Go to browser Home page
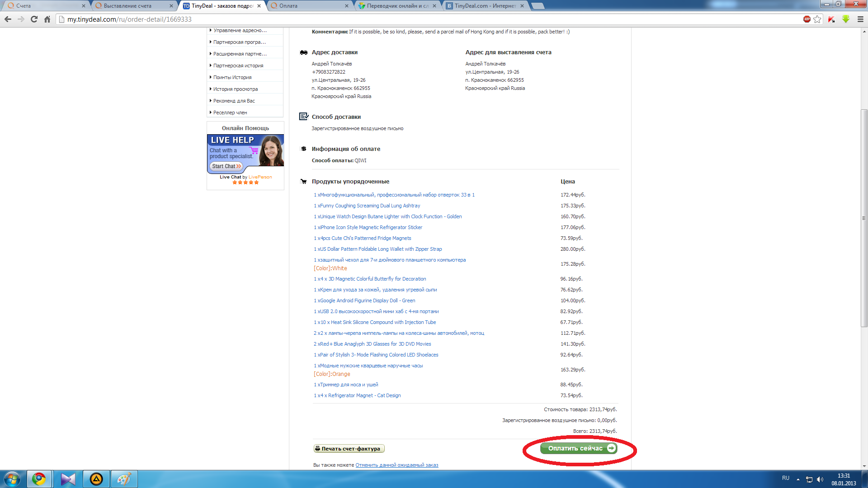 47,19
